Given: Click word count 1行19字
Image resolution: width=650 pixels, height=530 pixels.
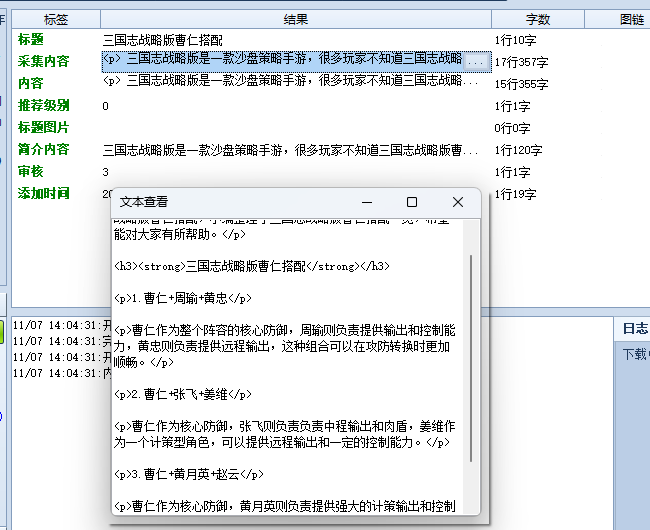Looking at the screenshot, I should pyautogui.click(x=515, y=194).
